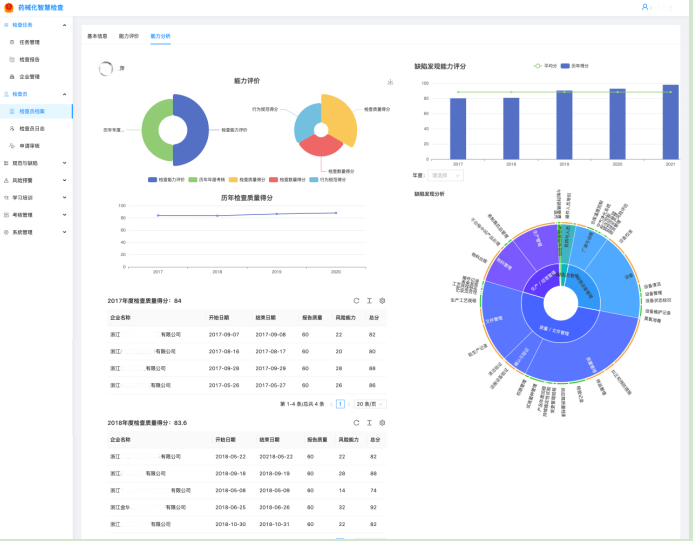The height and width of the screenshot is (541, 693).
Task: Switch to the 能力评价 tab
Action: click(x=129, y=35)
